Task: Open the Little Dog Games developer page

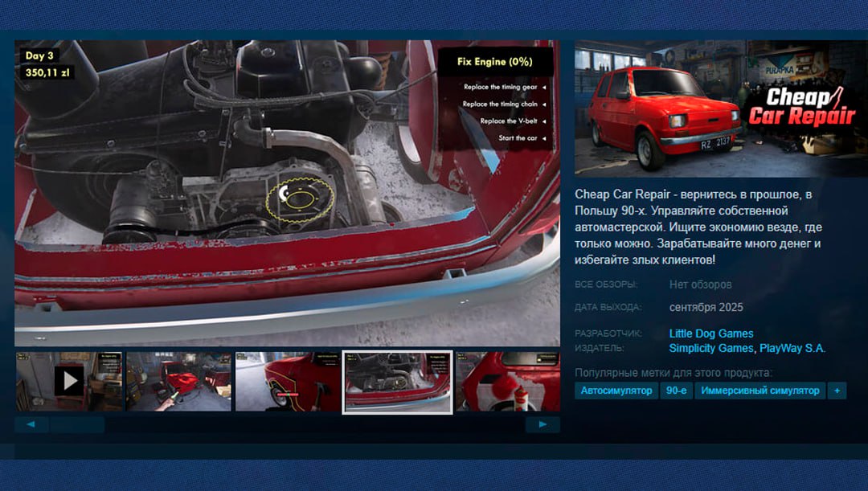Action: click(710, 333)
